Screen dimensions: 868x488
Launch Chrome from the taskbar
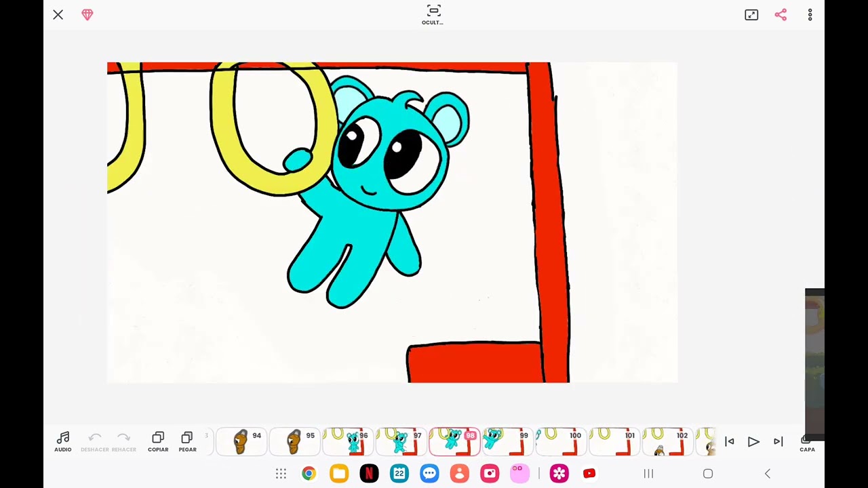(x=309, y=474)
